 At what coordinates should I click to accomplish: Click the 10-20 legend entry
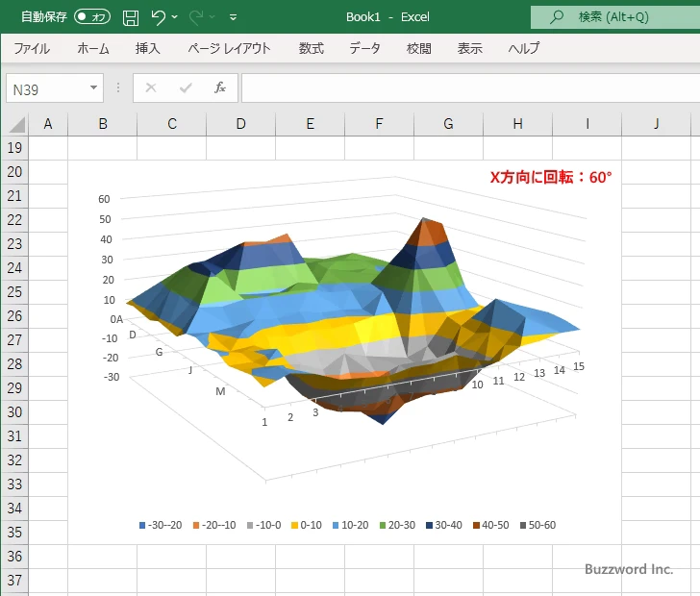coord(350,525)
